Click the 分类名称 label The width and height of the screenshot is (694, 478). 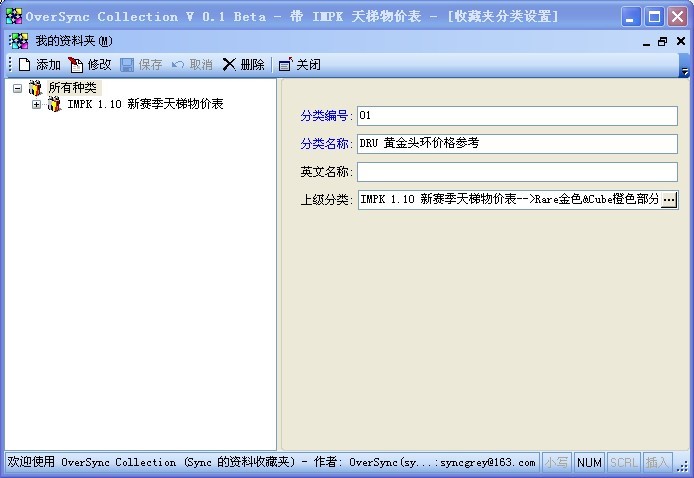click(x=326, y=144)
